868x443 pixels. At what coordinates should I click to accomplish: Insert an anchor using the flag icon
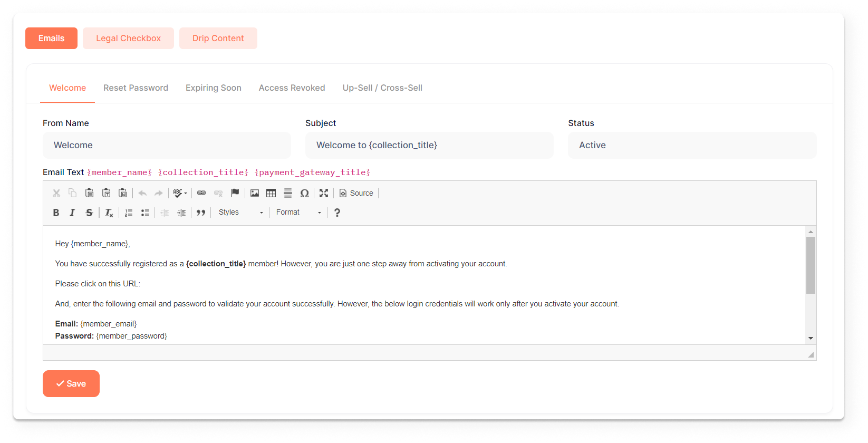tap(235, 193)
